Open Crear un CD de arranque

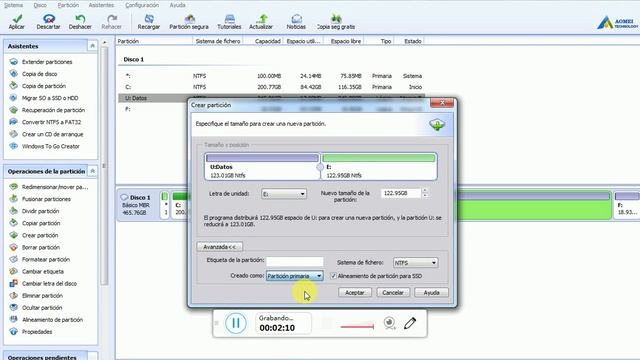[x=52, y=134]
